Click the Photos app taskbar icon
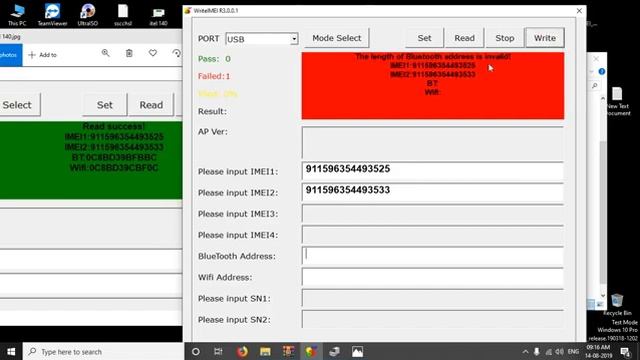Screen dimensions: 640x360 click(357, 351)
